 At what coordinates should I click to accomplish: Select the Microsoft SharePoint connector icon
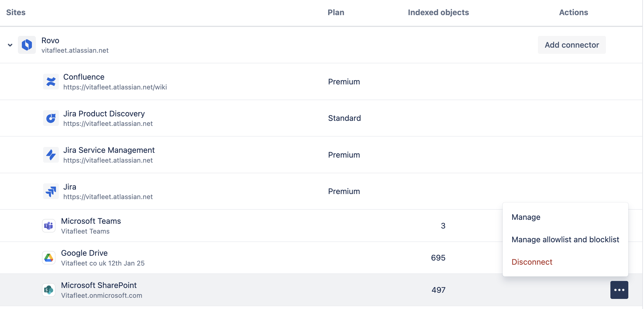tap(48, 290)
